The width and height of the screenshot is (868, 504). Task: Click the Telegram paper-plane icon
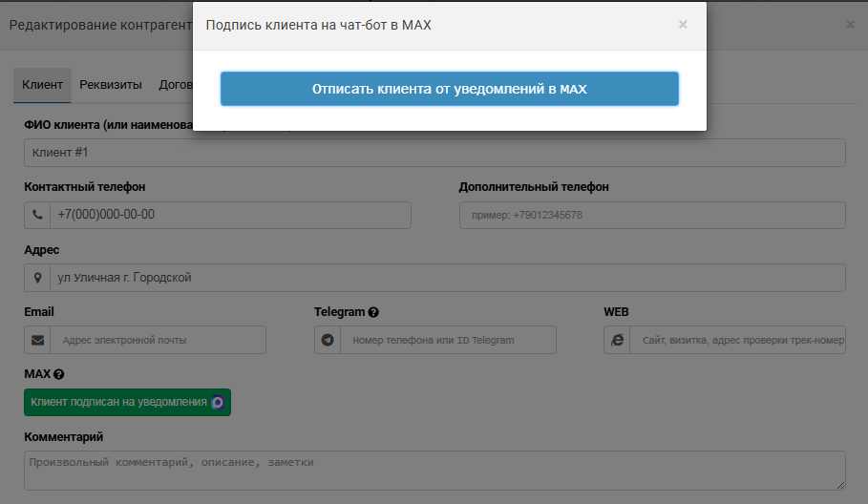click(328, 340)
